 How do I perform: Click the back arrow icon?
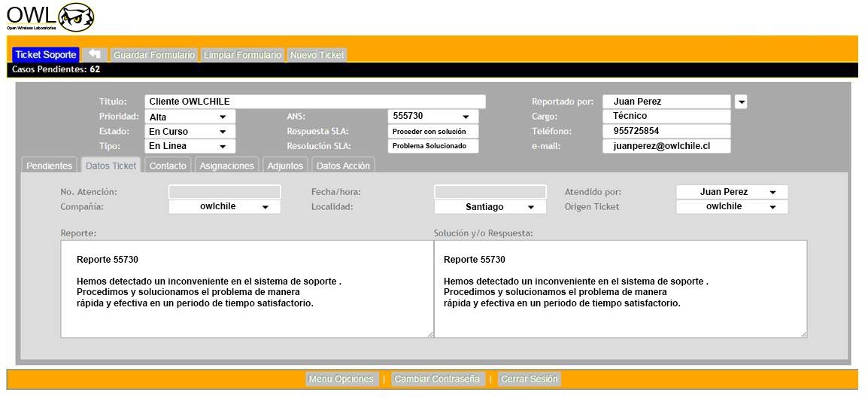point(95,54)
